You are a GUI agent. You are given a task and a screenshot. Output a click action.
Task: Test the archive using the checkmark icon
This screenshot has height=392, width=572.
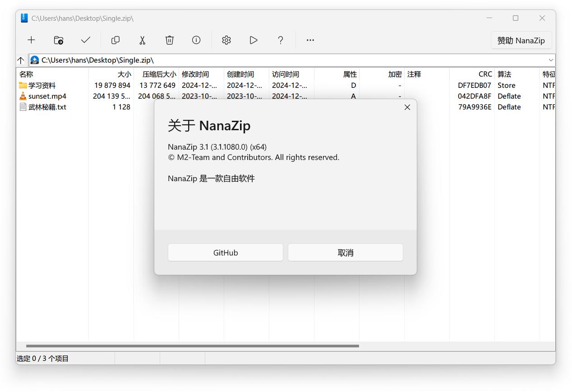86,40
